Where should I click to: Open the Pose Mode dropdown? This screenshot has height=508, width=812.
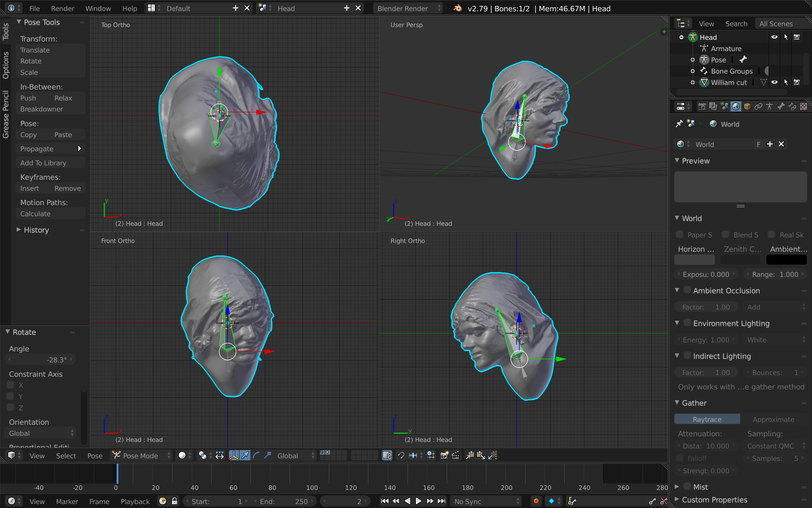click(x=141, y=455)
